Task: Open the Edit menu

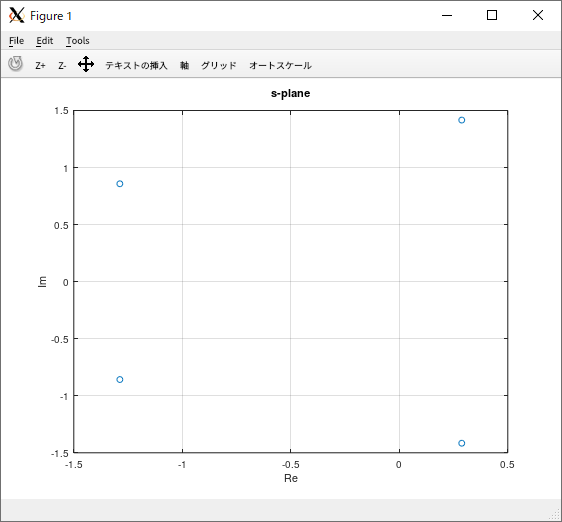Action: [44, 41]
